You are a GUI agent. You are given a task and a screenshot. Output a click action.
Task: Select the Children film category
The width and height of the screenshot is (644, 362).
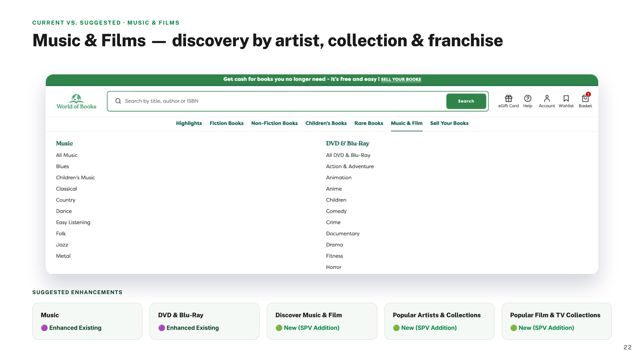(336, 200)
